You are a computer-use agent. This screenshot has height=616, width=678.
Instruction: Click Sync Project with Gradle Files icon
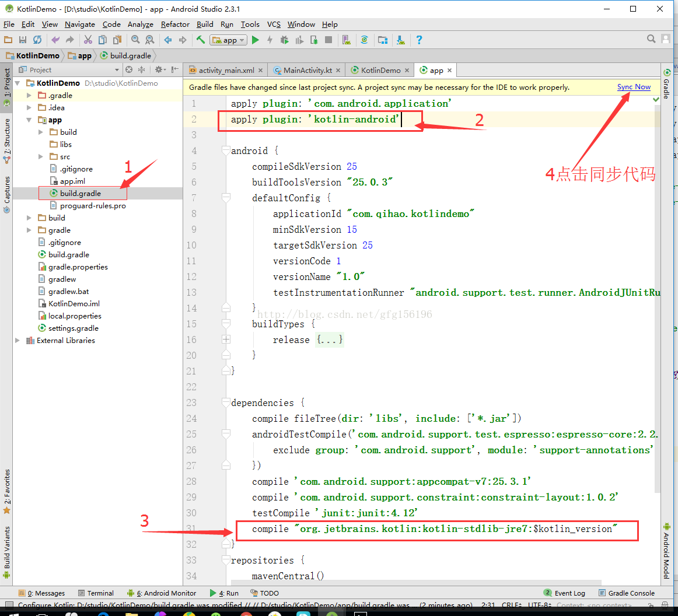pyautogui.click(x=365, y=40)
